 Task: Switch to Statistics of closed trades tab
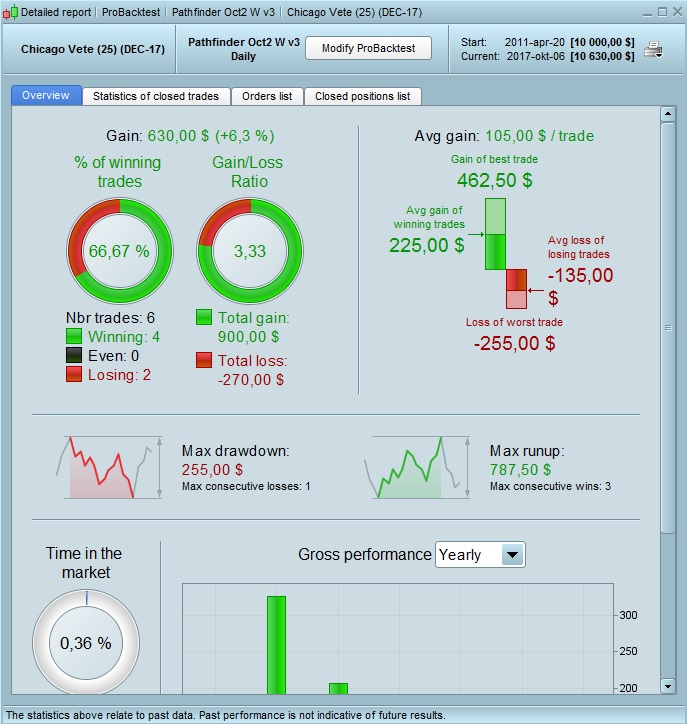coord(156,96)
